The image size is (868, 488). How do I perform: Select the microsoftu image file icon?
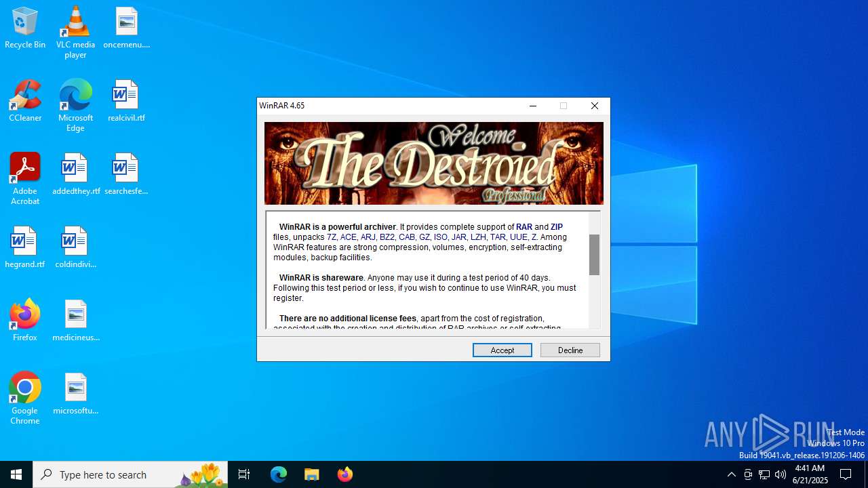[x=75, y=394]
